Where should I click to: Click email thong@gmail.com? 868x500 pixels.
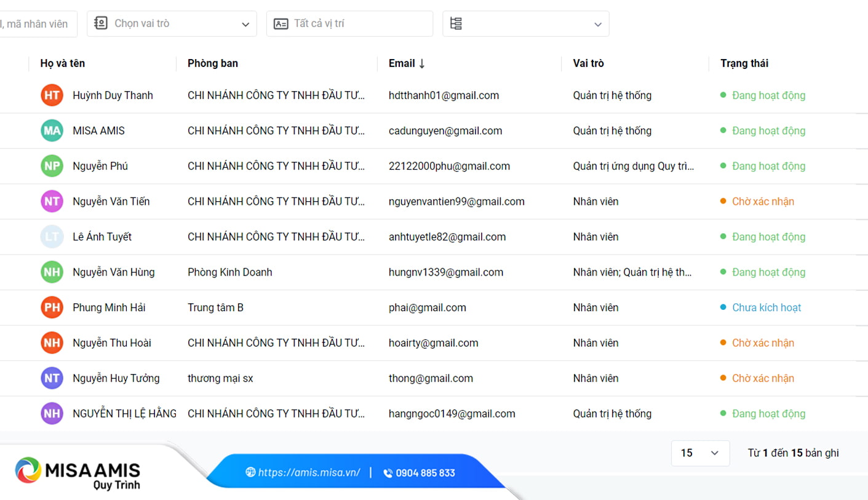point(431,378)
